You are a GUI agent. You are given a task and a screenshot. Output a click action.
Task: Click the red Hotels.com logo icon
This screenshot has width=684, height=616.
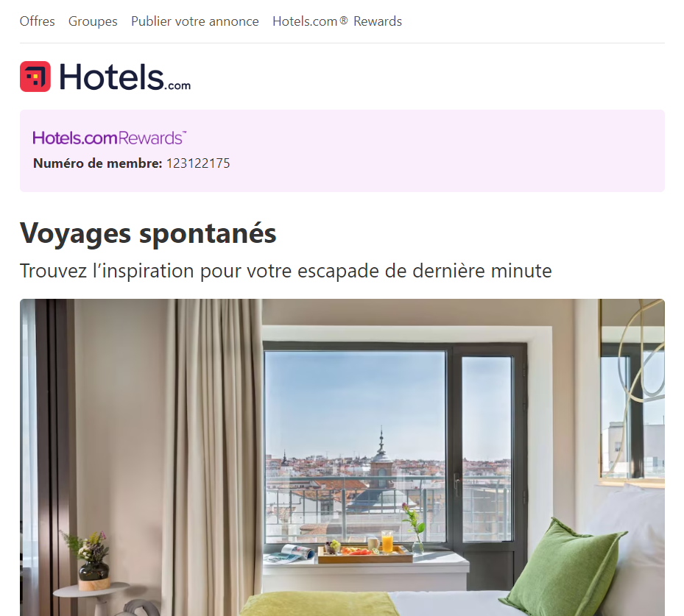pos(35,77)
